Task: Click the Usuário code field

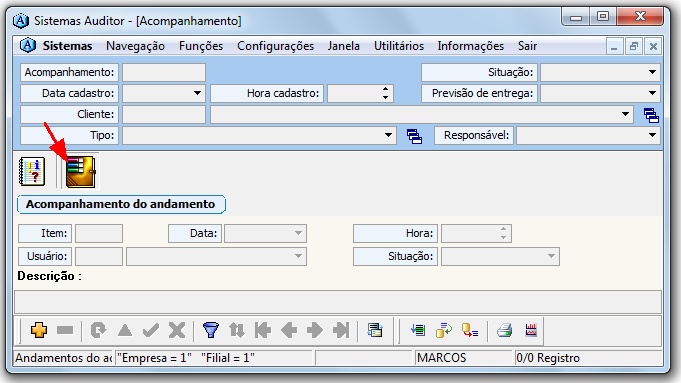Action: (x=99, y=256)
